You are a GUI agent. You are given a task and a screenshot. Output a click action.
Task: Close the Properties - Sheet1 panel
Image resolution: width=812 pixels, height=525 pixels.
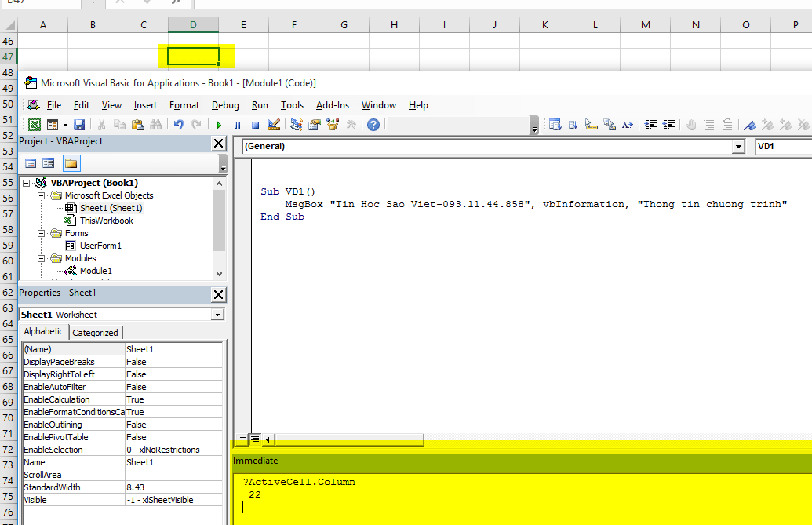pos(219,294)
